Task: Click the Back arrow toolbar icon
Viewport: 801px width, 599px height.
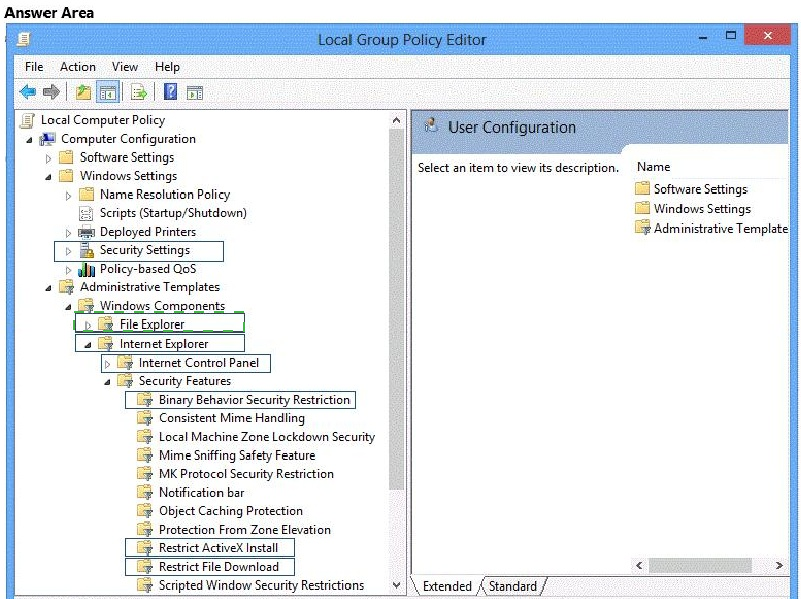Action: [28, 92]
